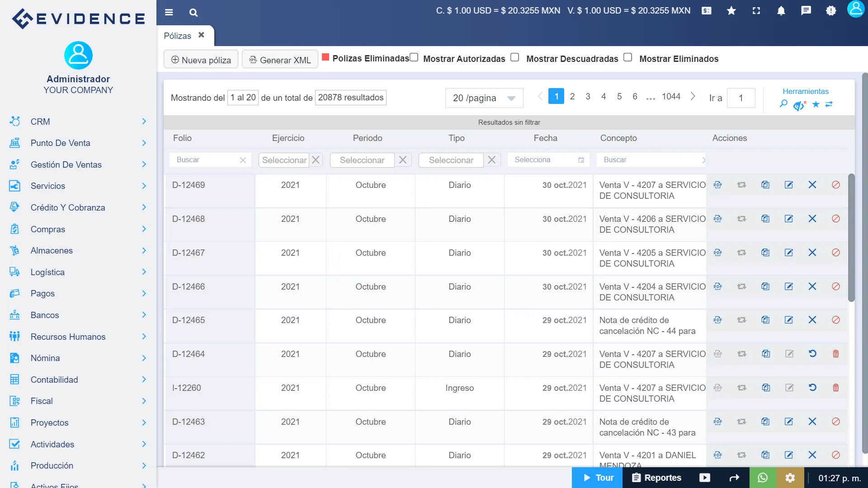Viewport: 868px width, 488px height.
Task: Go to next results page arrow
Action: coord(693,96)
